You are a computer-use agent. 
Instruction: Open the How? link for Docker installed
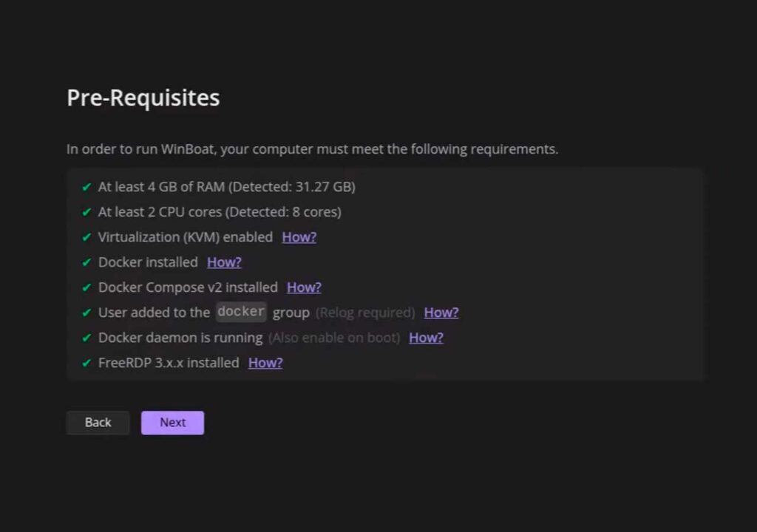point(224,262)
